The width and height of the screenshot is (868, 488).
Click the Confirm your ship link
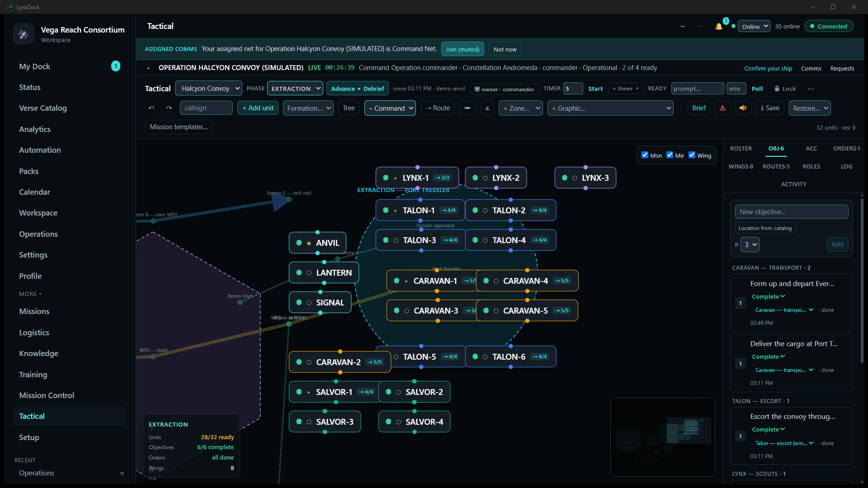pos(768,68)
